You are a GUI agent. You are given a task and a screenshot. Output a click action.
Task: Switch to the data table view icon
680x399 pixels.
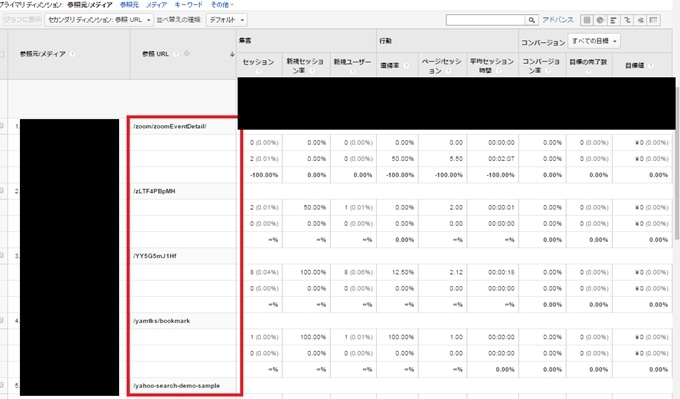587,20
